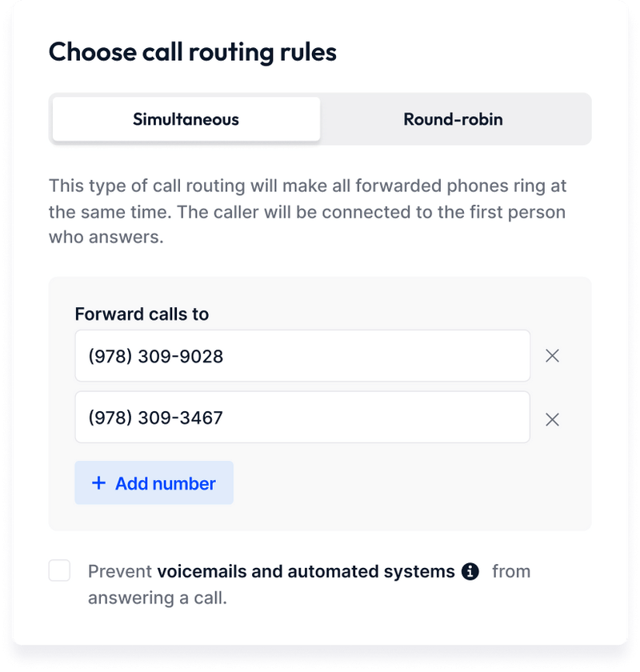Select the Round-robin routing tab

click(x=453, y=120)
